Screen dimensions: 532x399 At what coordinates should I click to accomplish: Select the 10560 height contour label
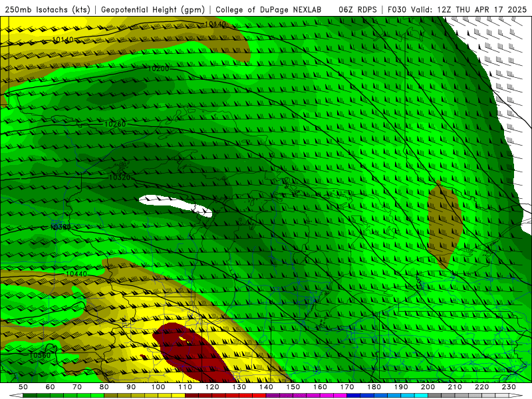(40, 355)
